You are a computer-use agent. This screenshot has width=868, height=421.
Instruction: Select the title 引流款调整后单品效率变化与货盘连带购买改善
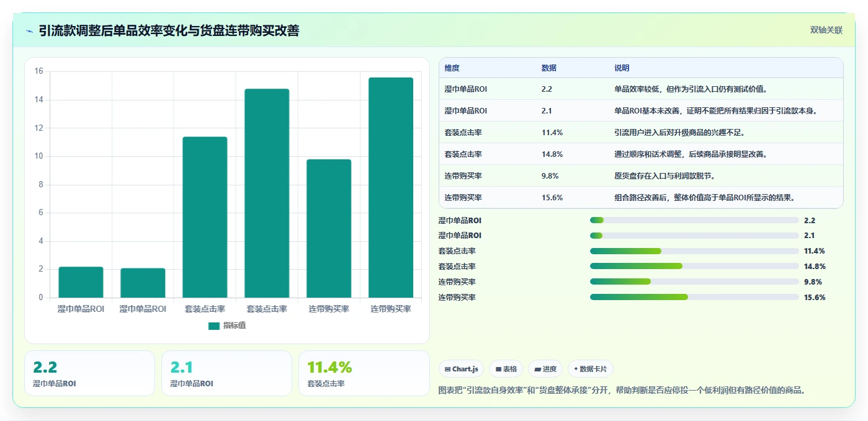(x=169, y=31)
